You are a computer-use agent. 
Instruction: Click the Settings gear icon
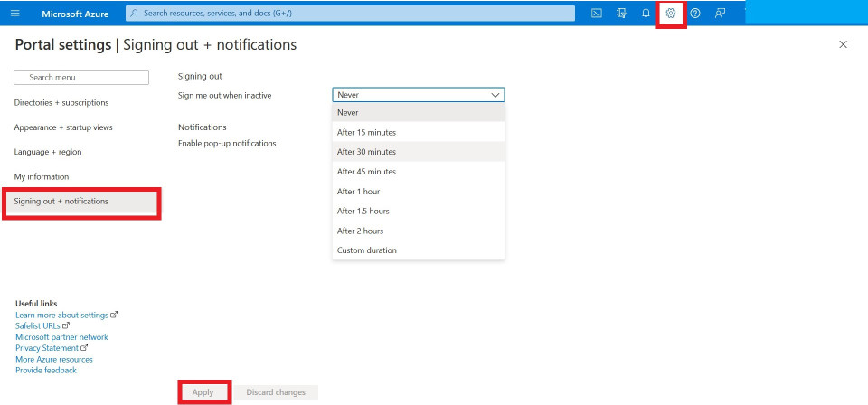(x=671, y=14)
